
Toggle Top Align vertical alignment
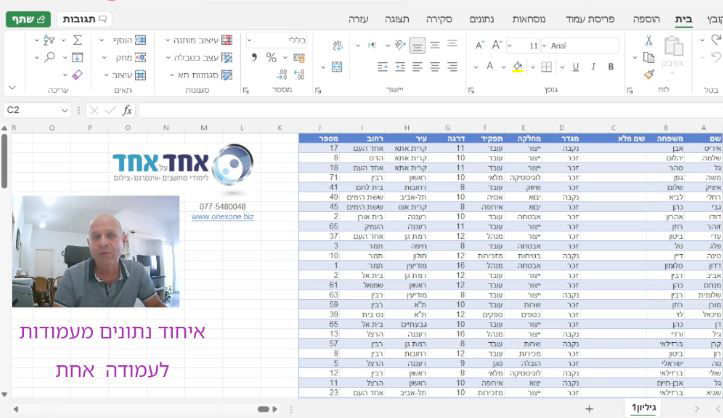(x=452, y=45)
